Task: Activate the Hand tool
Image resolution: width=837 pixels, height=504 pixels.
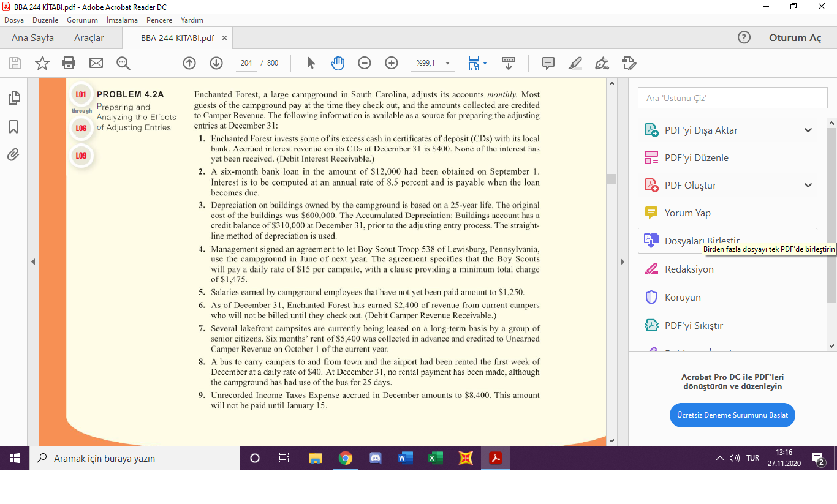Action: pyautogui.click(x=338, y=63)
